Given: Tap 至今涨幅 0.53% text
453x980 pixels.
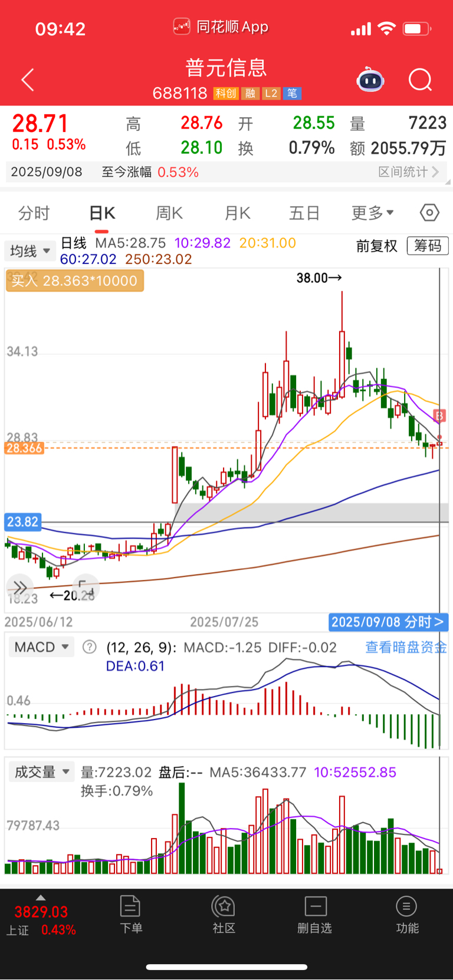Looking at the screenshot, I should [150, 172].
